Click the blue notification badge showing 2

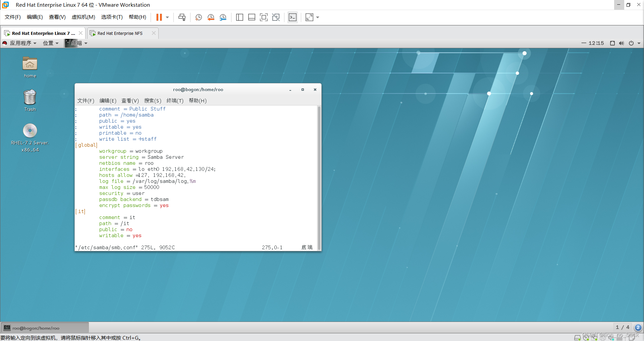tap(638, 328)
